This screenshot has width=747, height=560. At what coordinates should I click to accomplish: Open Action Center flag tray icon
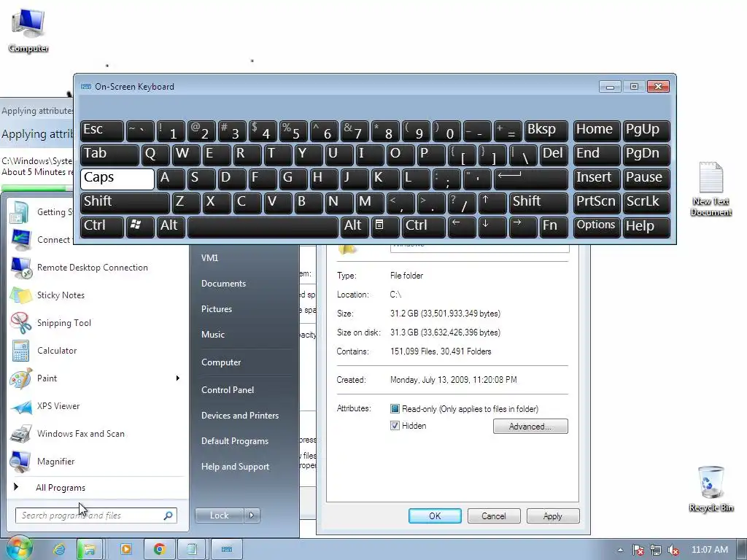click(638, 550)
